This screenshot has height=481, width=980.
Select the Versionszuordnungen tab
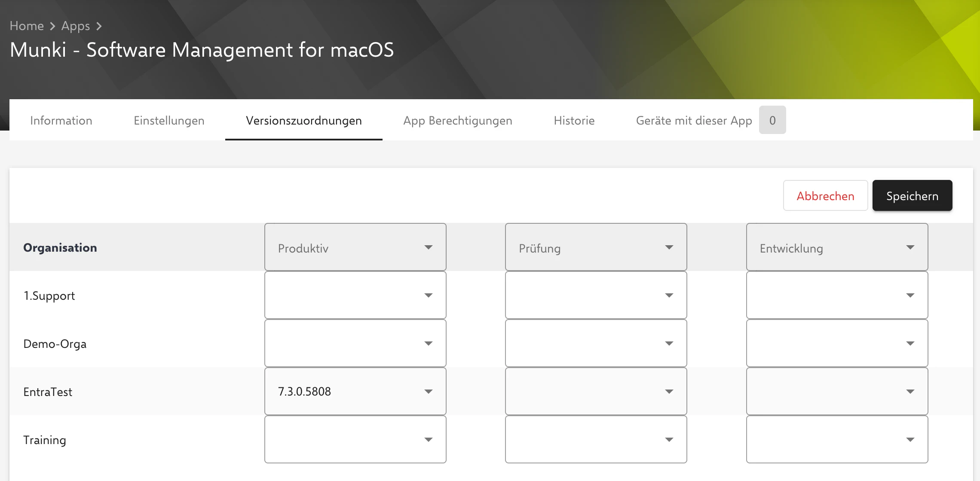[304, 120]
